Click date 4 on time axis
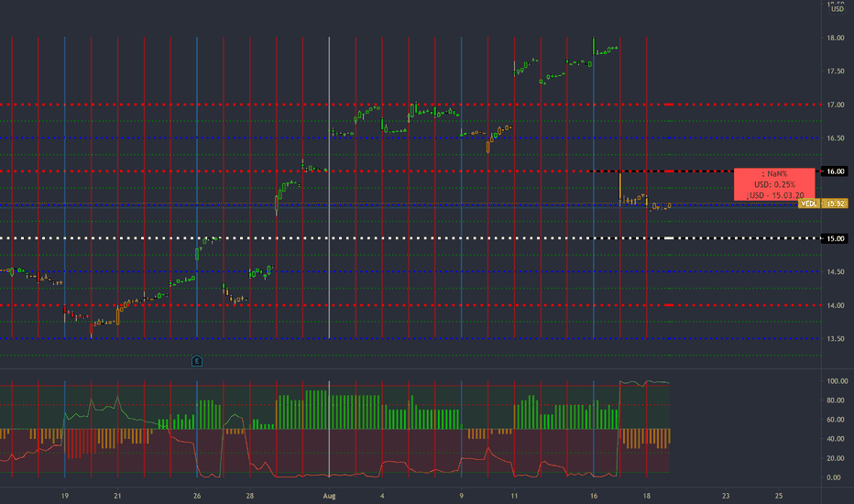 pyautogui.click(x=382, y=497)
